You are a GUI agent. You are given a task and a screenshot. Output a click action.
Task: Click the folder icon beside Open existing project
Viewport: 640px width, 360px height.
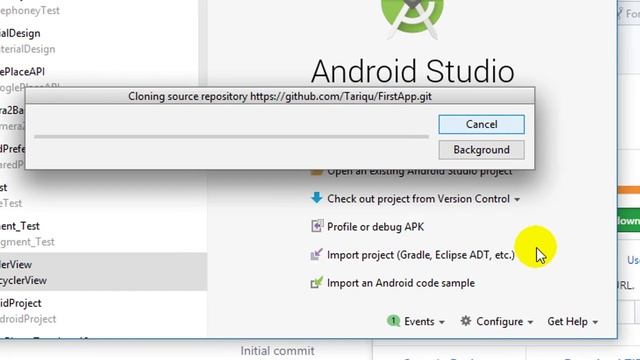click(317, 172)
